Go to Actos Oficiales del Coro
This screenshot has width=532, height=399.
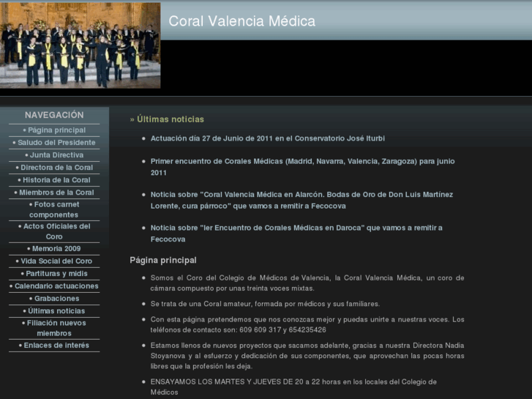coord(54,231)
